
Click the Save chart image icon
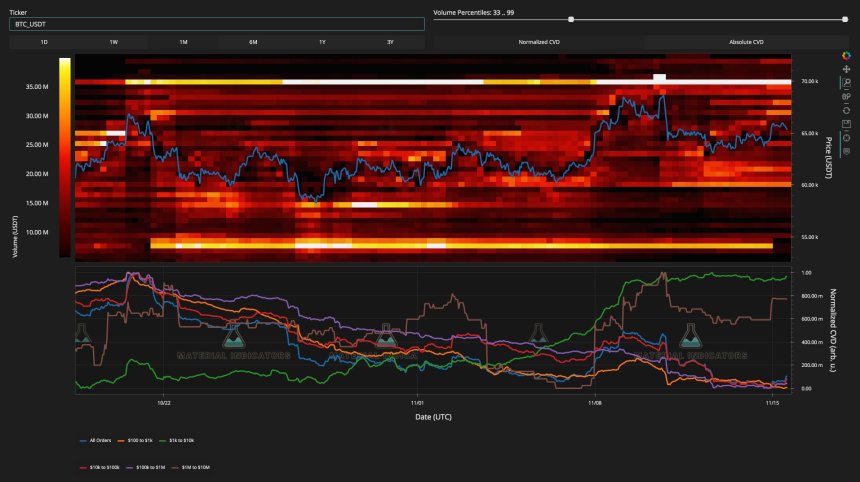(x=847, y=123)
